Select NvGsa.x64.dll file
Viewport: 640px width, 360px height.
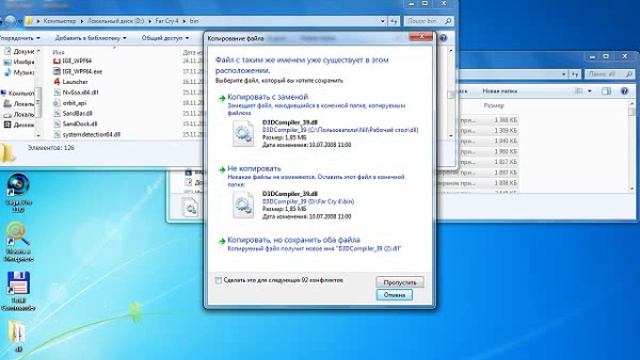pyautogui.click(x=80, y=93)
